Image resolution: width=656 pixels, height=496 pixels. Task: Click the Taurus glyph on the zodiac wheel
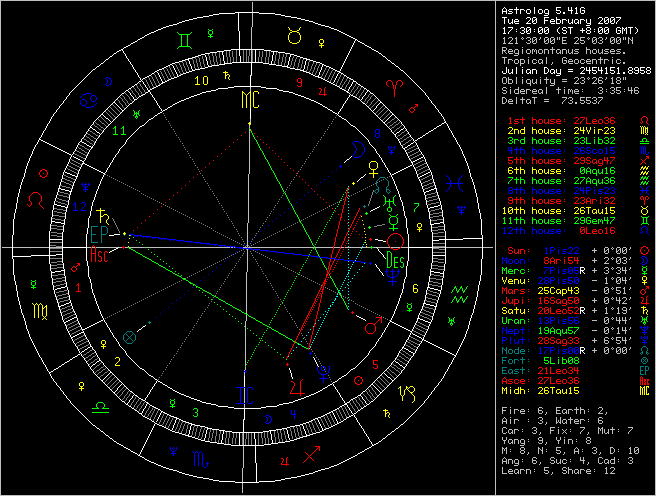click(295, 38)
